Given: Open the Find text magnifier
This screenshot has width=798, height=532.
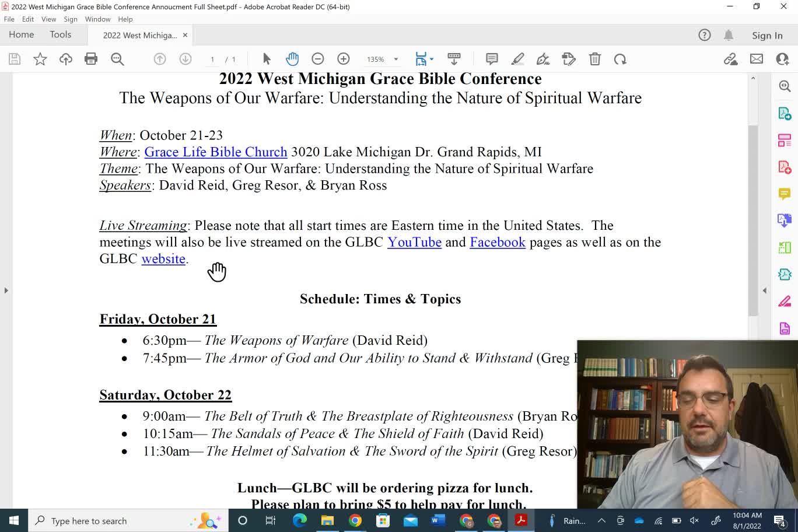Looking at the screenshot, I should pos(117,59).
